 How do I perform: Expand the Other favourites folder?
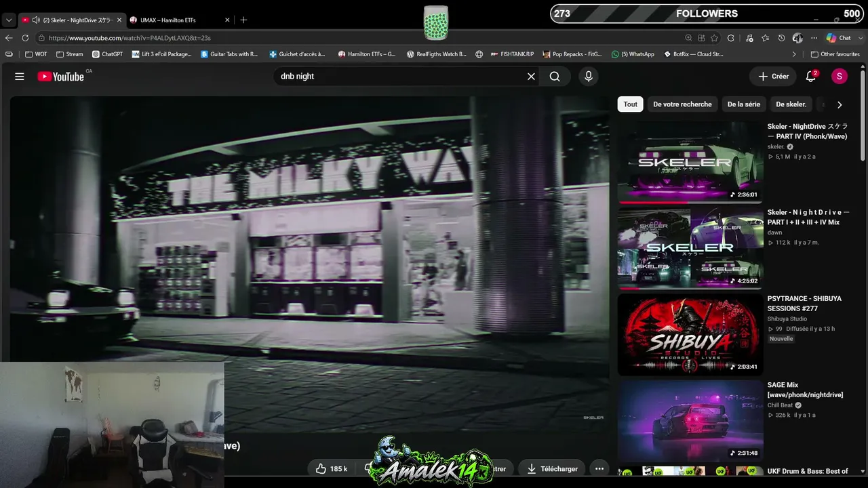pos(835,54)
